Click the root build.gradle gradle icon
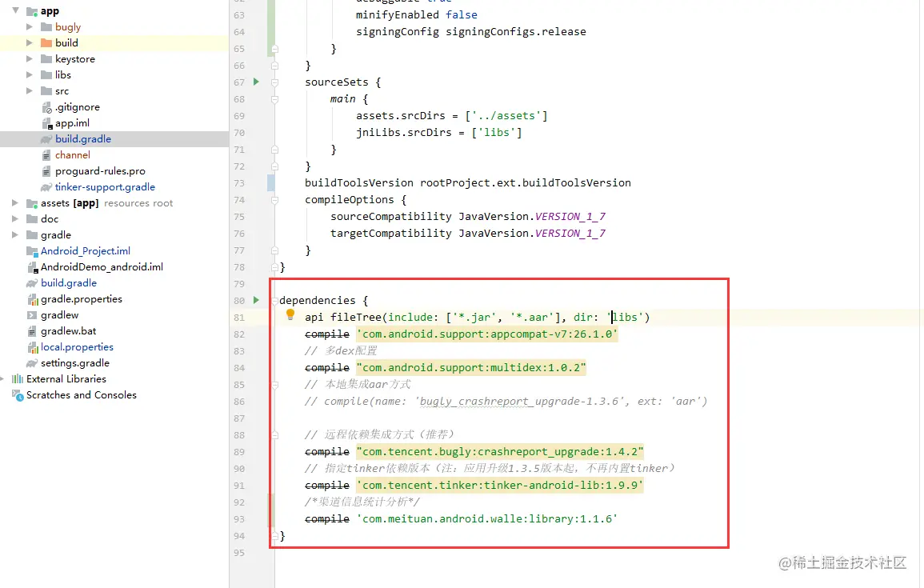The height and width of the screenshot is (588, 924). click(x=32, y=283)
